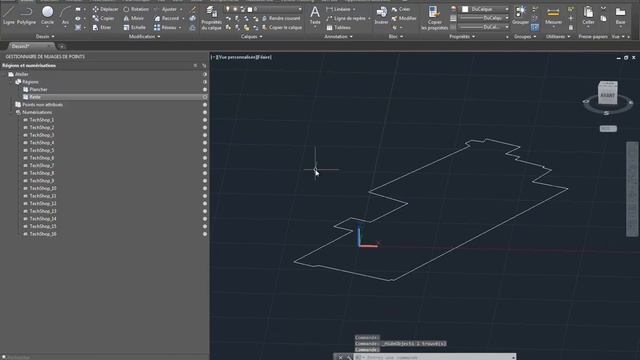640x360 pixels.
Task: Expand the Annotation panel dropdown
Action: [338, 36]
